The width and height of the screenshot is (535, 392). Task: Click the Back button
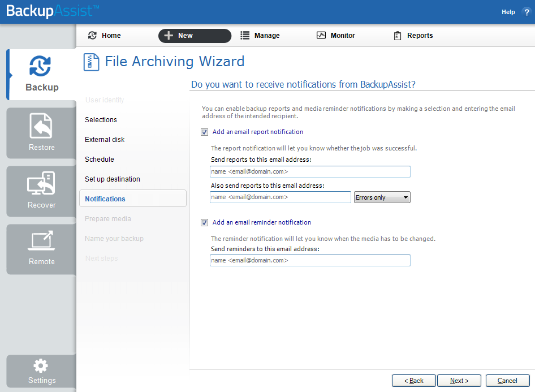[x=414, y=381]
